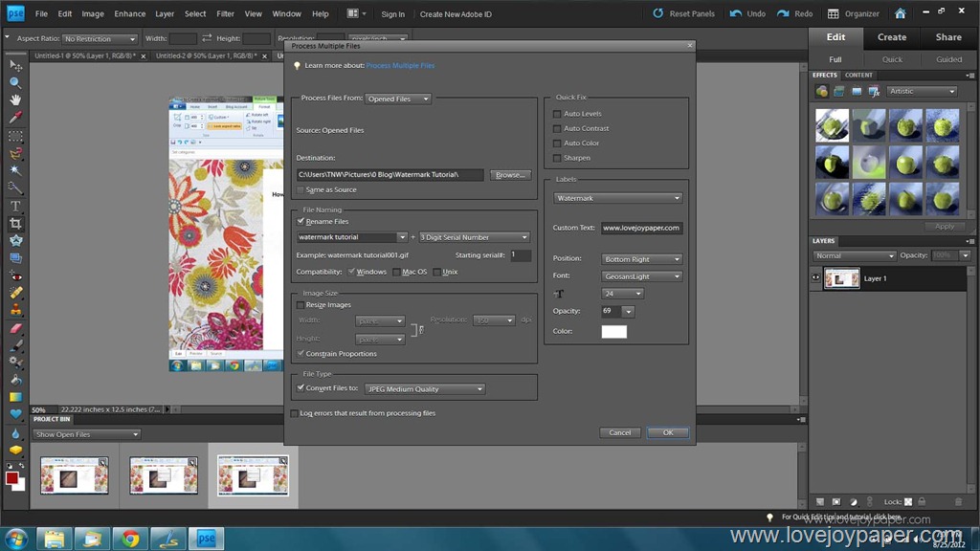Viewport: 980px width, 551px height.
Task: Open the Enhance menu
Action: [129, 13]
